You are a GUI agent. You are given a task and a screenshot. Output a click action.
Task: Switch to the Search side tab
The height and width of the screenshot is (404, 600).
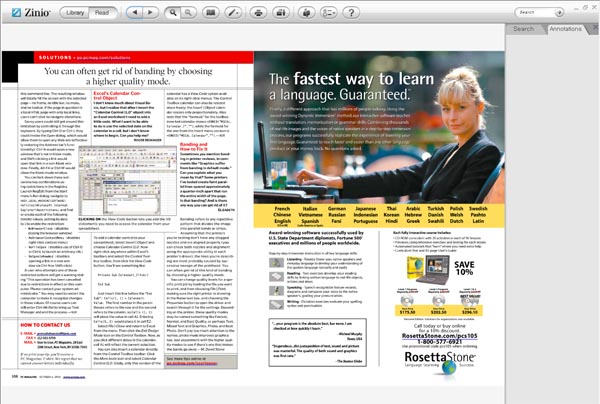[x=523, y=29]
